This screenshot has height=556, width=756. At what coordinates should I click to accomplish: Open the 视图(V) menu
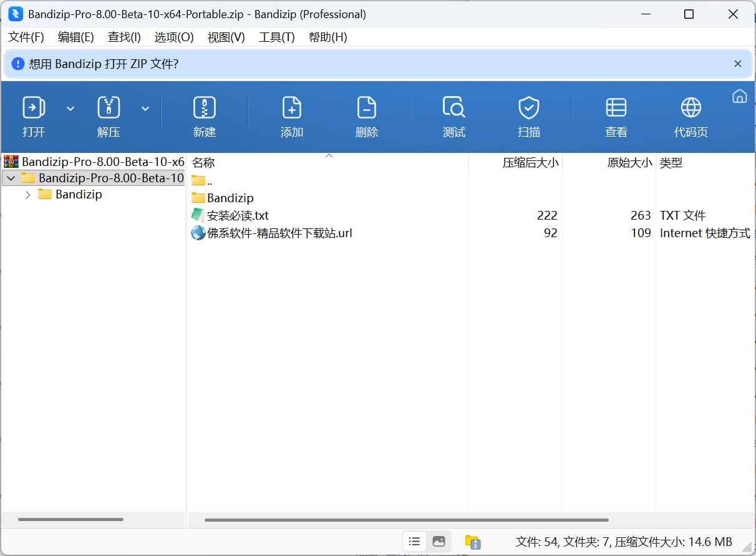(x=226, y=37)
